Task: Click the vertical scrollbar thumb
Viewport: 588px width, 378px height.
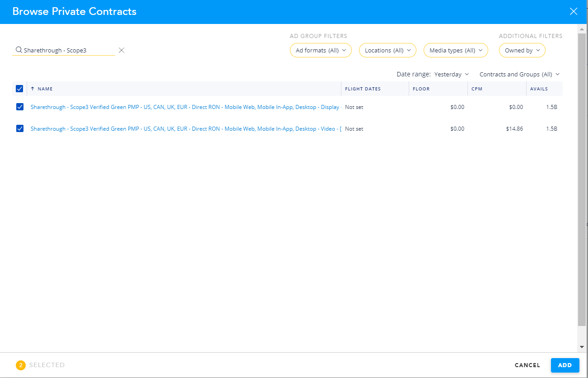Action: click(582, 180)
